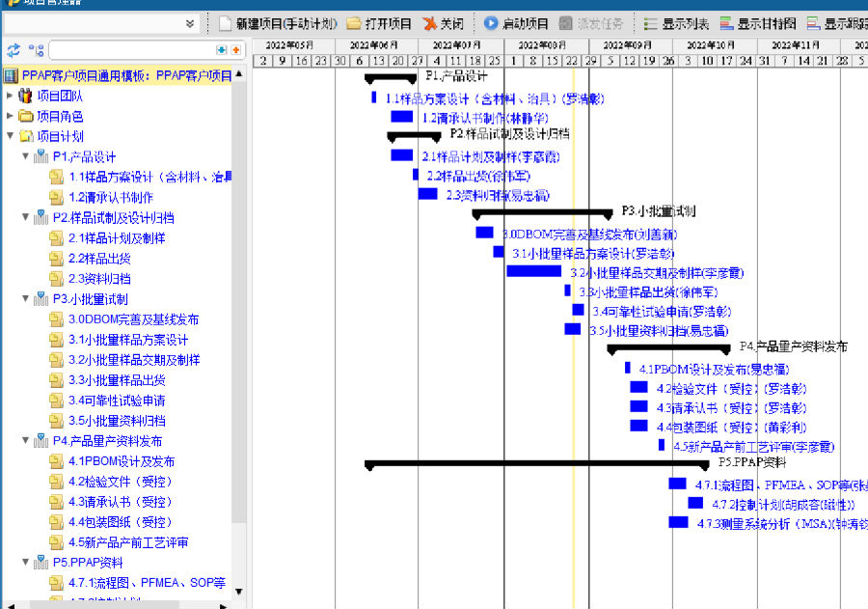This screenshot has width=868, height=609.
Task: Click the 3.4可靠性试验申请 Gantt bar
Action: 578,310
